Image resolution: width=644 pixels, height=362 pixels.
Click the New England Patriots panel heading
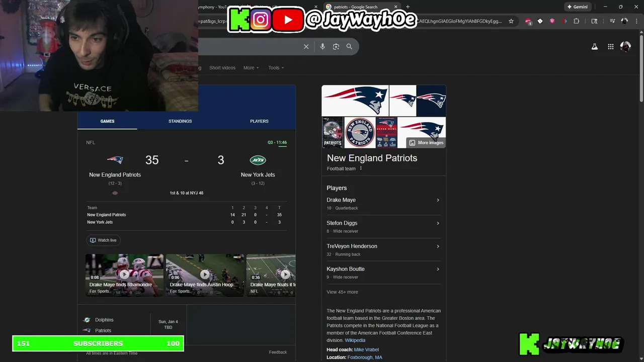[x=372, y=158]
